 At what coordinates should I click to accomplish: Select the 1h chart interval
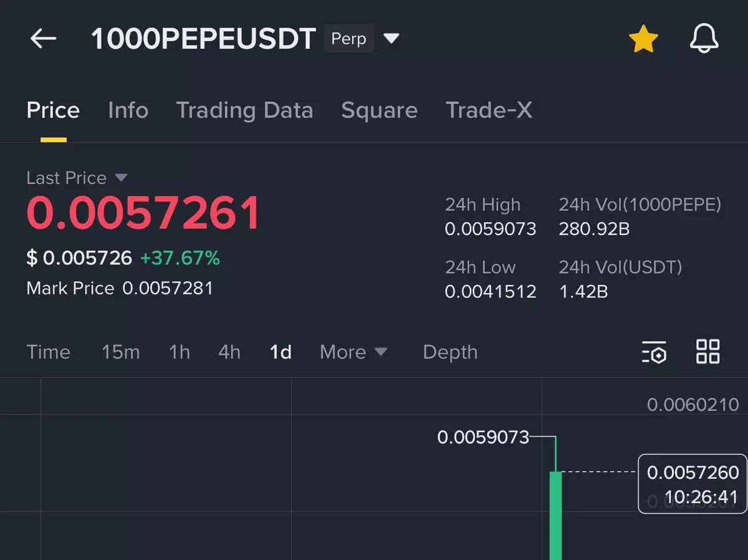point(180,352)
